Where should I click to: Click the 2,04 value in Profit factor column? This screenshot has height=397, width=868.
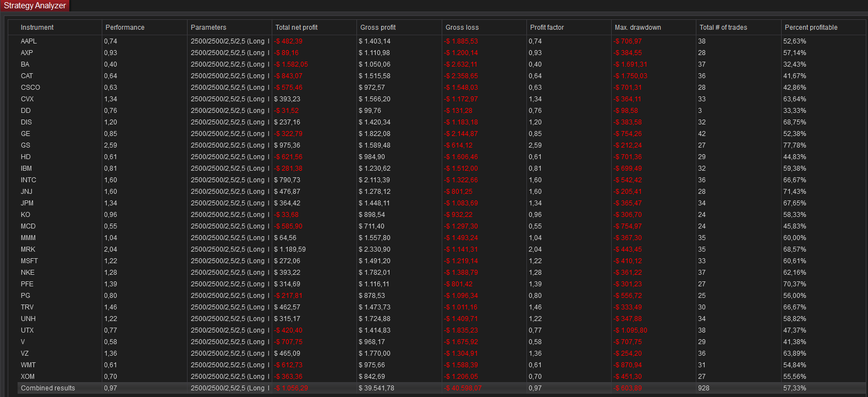tap(535, 249)
